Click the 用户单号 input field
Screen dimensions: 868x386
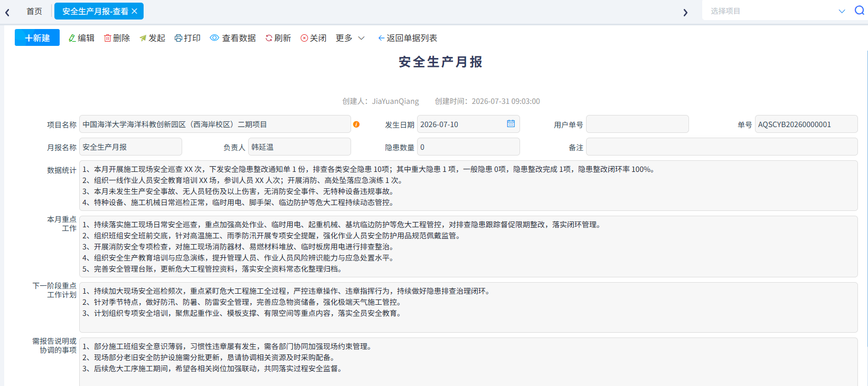pyautogui.click(x=637, y=124)
